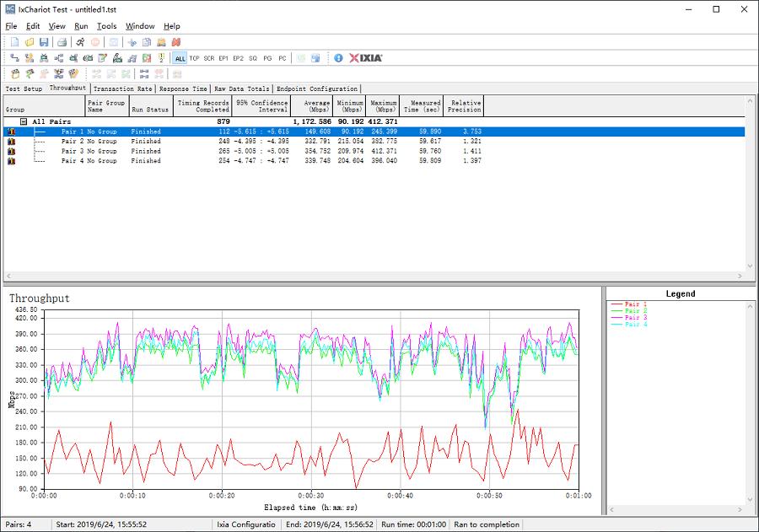Click the Run Status column header
759x532 pixels.
[149, 110]
